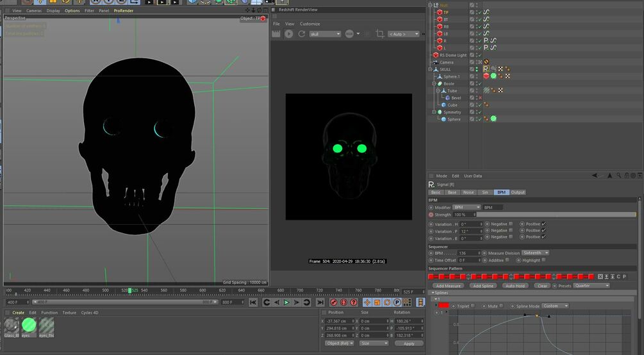Viewport: 644px width, 355px height.
Task: Click attribute manager search magnifier icon
Action: (618, 176)
